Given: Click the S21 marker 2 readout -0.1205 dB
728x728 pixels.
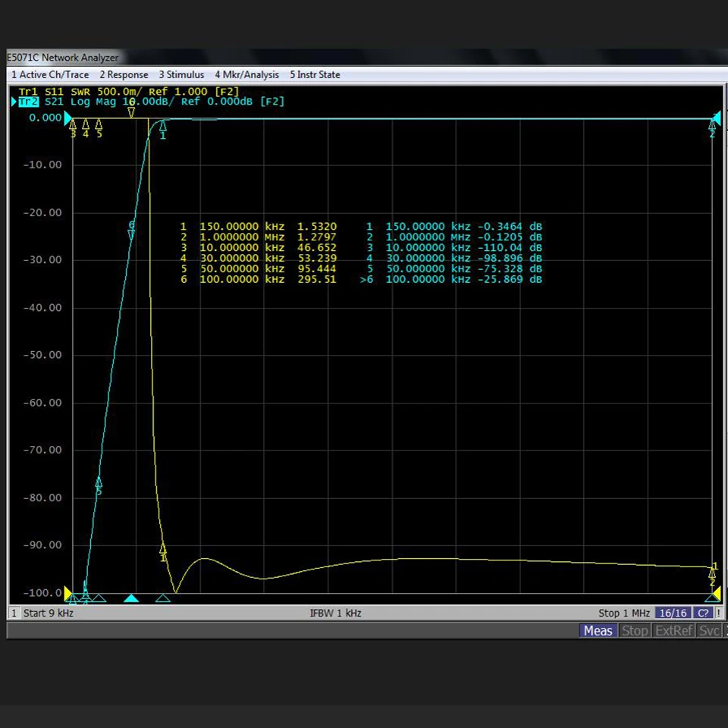Looking at the screenshot, I should tap(510, 237).
